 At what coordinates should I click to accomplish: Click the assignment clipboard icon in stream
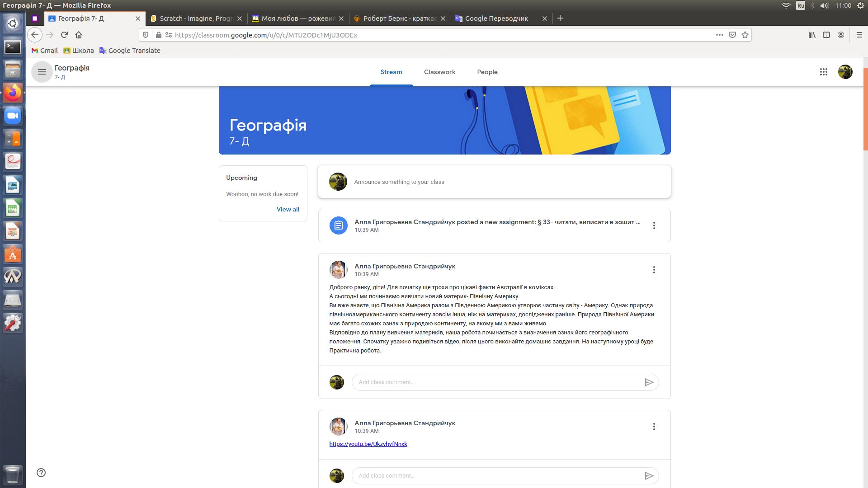pyautogui.click(x=338, y=225)
